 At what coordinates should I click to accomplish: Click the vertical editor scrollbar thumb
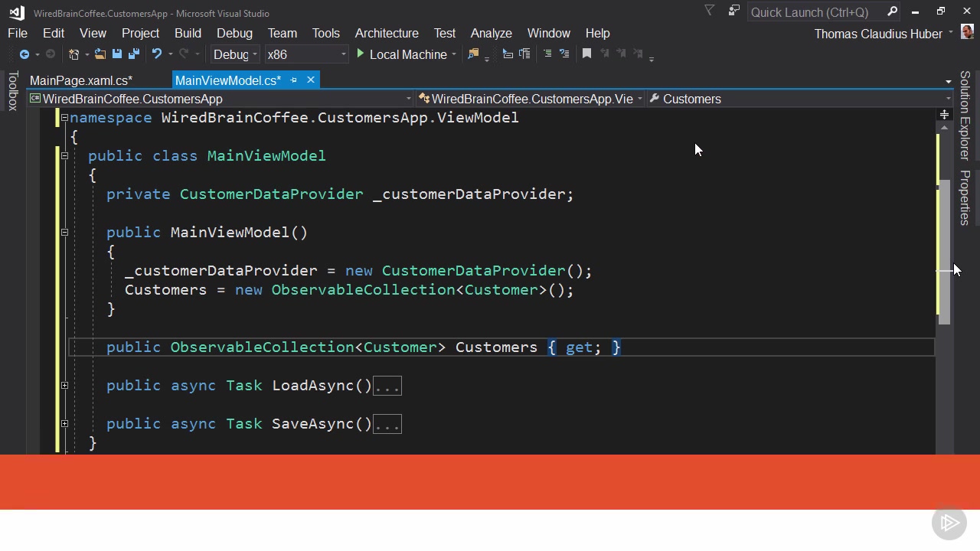click(x=944, y=253)
